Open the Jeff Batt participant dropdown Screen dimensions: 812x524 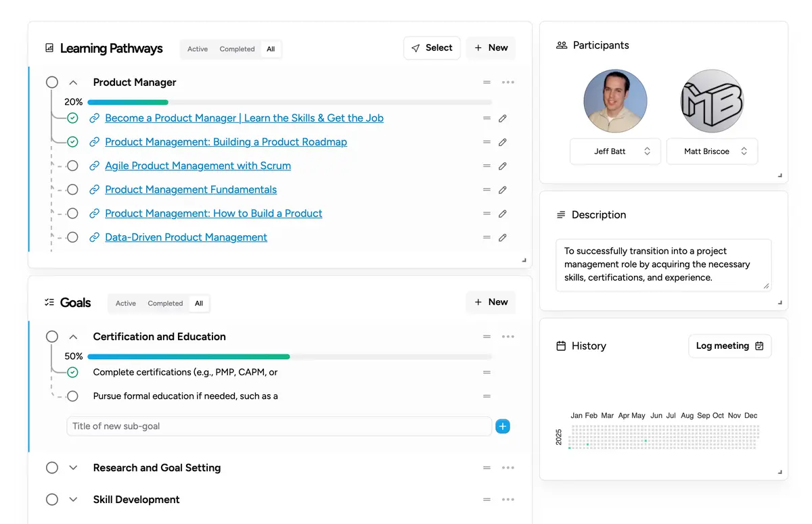click(615, 151)
